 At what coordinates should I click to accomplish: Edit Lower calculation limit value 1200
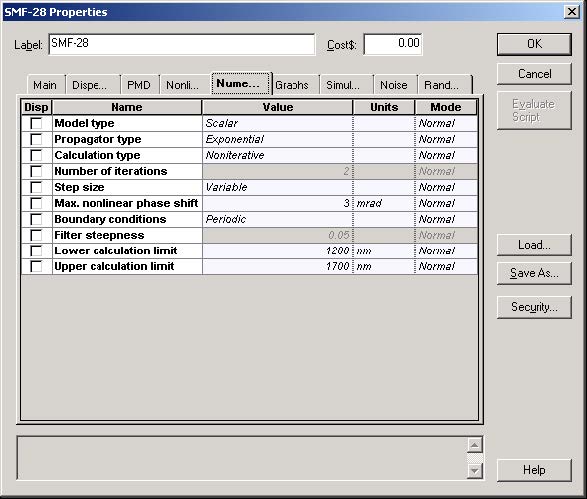(277, 251)
